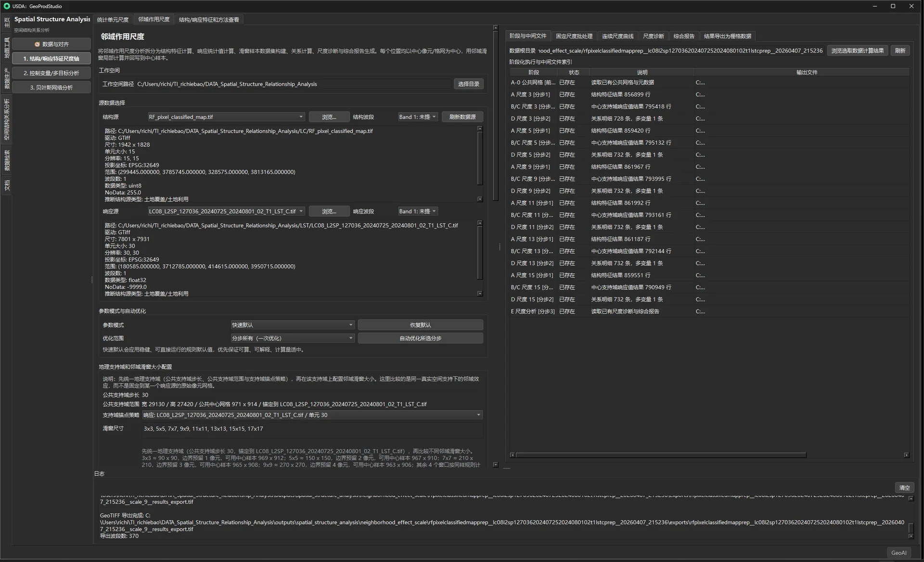924x562 pixels.
Task: Switch to the 尺度诊断 tab
Action: [x=653, y=36]
